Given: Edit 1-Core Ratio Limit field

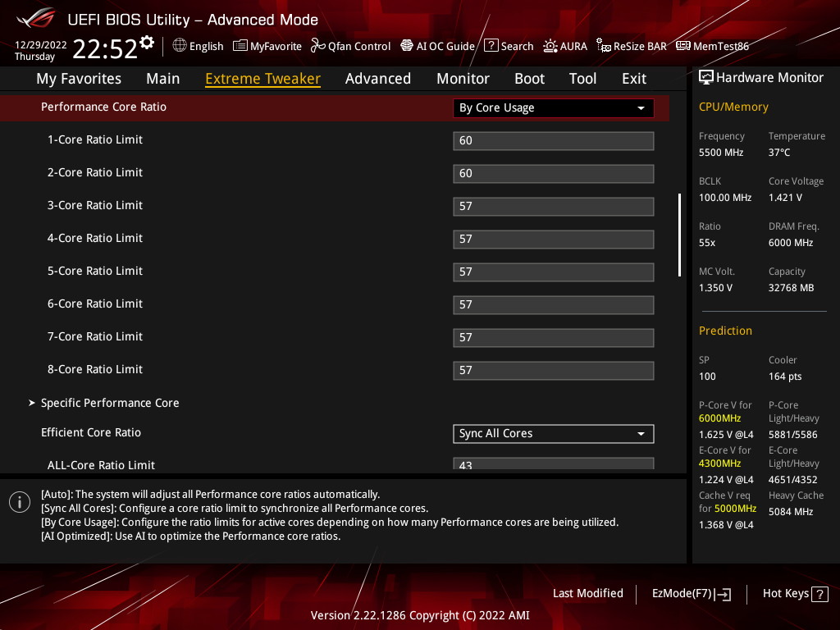Looking at the screenshot, I should coord(553,140).
